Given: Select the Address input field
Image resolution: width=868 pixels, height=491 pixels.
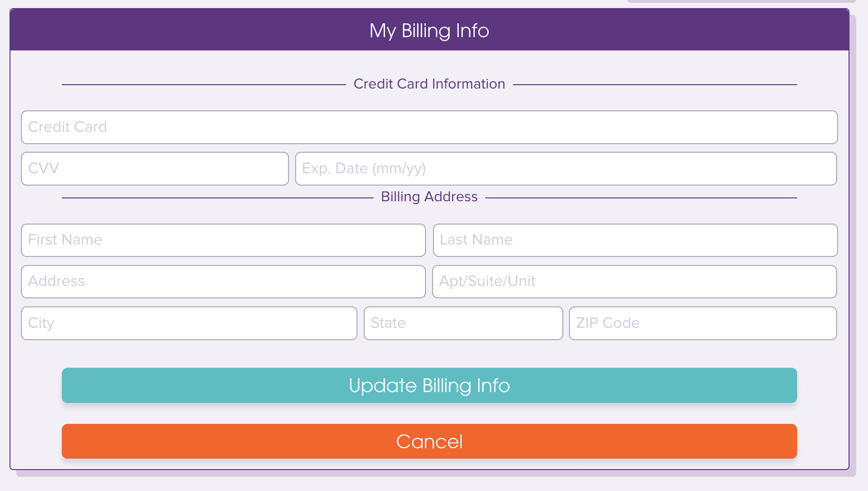Looking at the screenshot, I should 223,282.
